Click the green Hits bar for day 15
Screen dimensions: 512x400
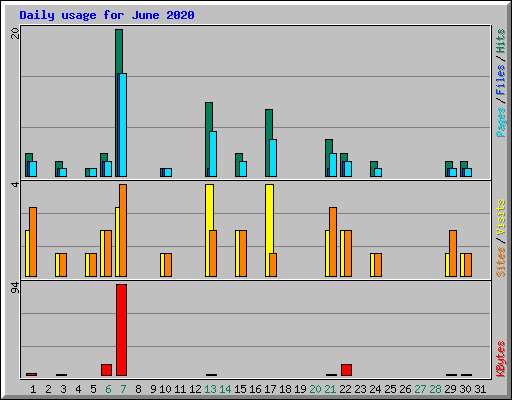pos(239,165)
